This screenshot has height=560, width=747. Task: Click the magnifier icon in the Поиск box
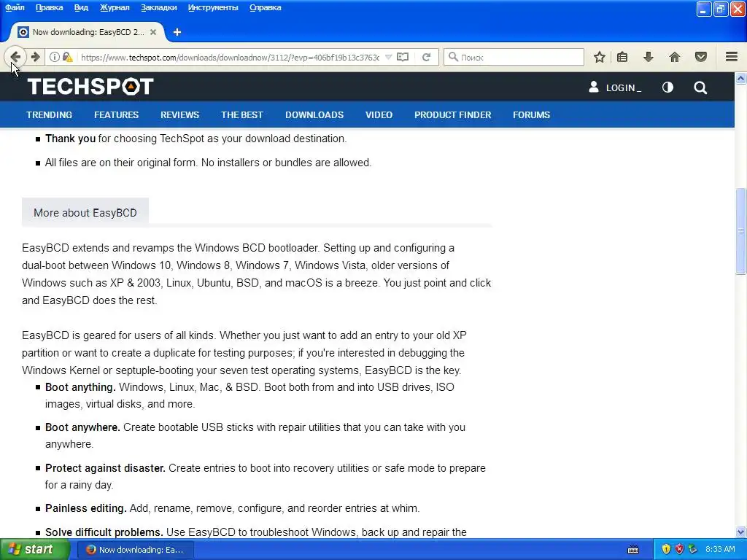[x=453, y=57]
